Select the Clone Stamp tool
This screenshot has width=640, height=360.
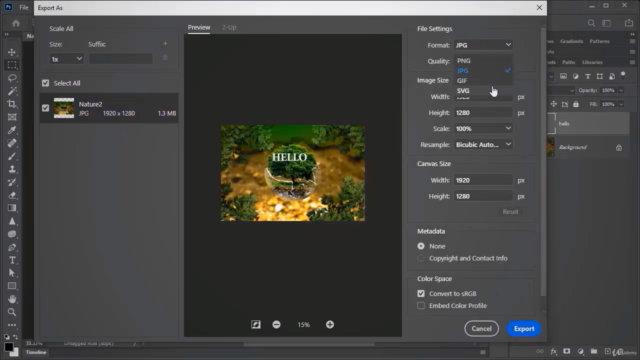point(12,169)
